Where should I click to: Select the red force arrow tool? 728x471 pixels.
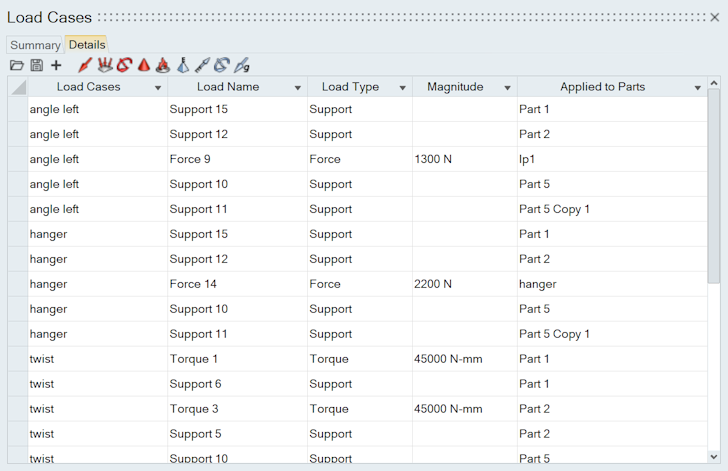tap(84, 65)
